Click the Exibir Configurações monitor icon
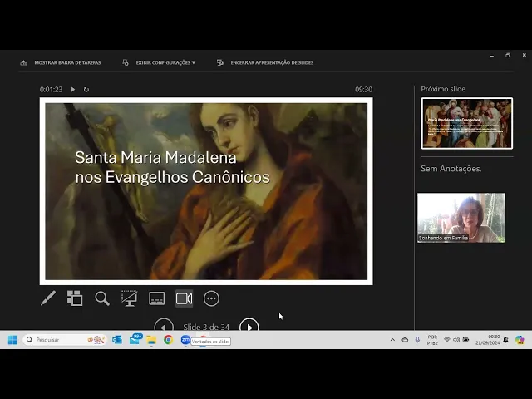This screenshot has height=399, width=532. (126, 62)
